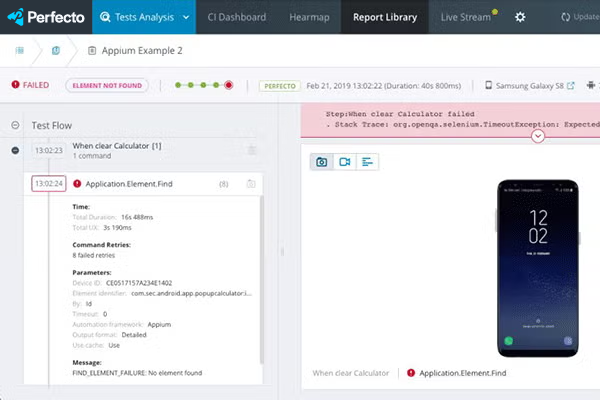Click the screenshot icon on Application.Element.Find row
This screenshot has width=600, height=400.
click(251, 184)
